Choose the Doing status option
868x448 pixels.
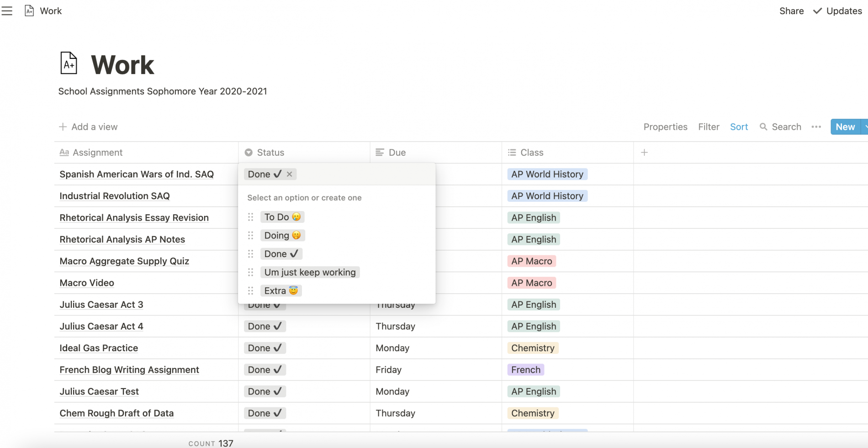point(282,236)
